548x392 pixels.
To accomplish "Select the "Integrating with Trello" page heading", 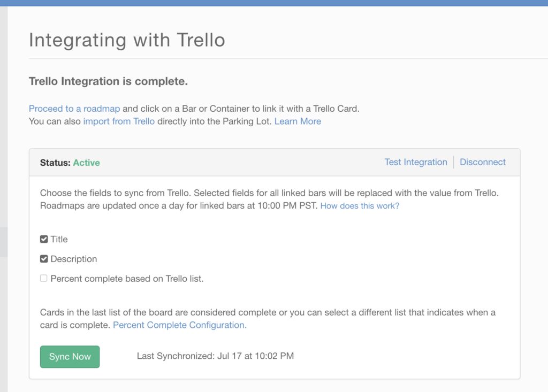I will coord(127,40).
